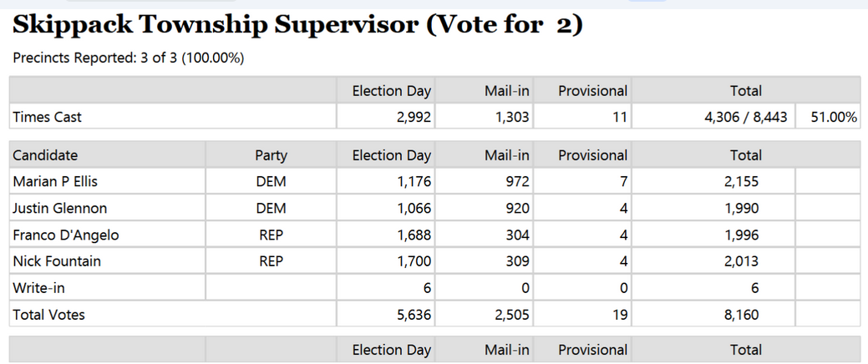Click the Nick Fountain candidate name
Image resolution: width=868 pixels, height=364 pixels.
pyautogui.click(x=57, y=261)
